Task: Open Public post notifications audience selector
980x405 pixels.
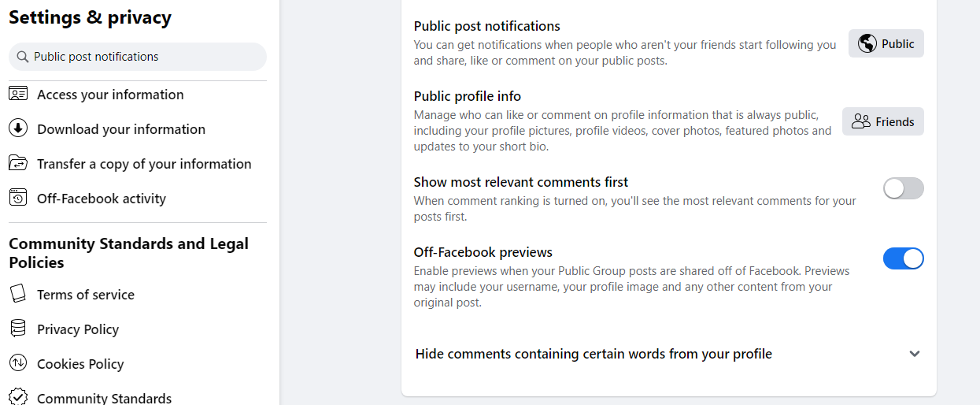Action: tap(886, 43)
